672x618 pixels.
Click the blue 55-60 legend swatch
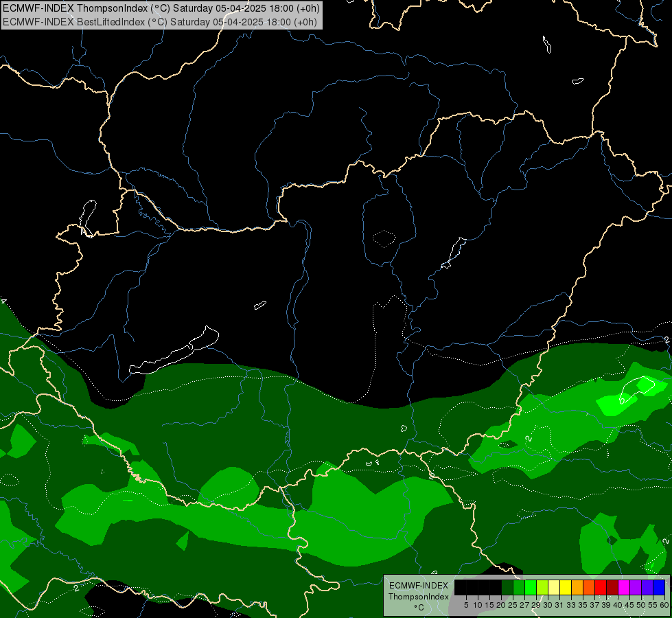659,587
